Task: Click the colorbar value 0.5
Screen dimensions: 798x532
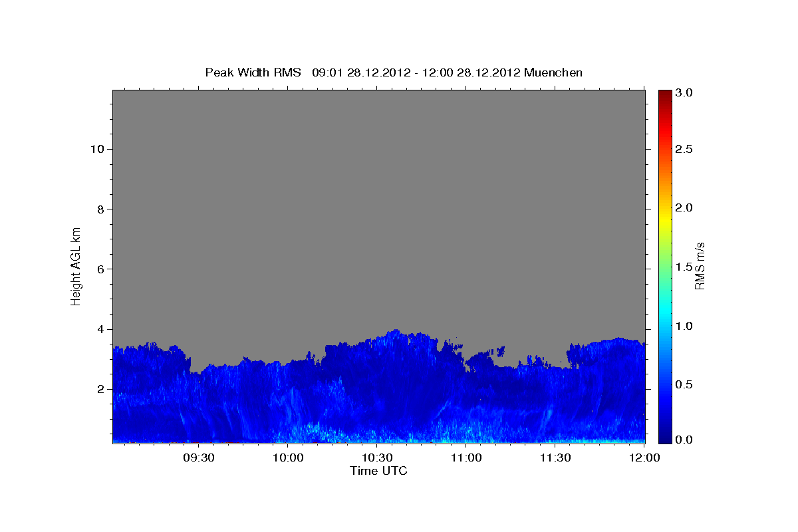Action: 685,384
